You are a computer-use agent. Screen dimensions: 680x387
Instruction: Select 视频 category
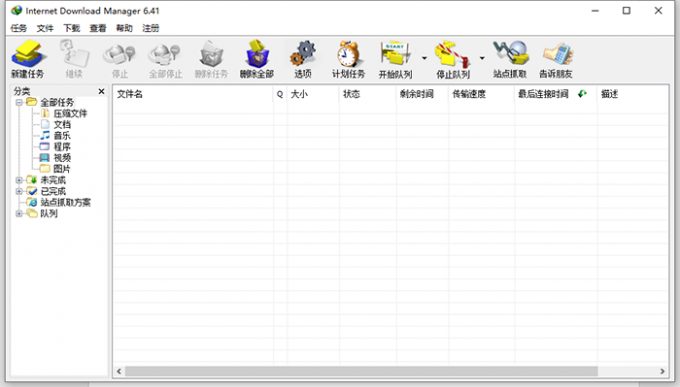[x=62, y=158]
